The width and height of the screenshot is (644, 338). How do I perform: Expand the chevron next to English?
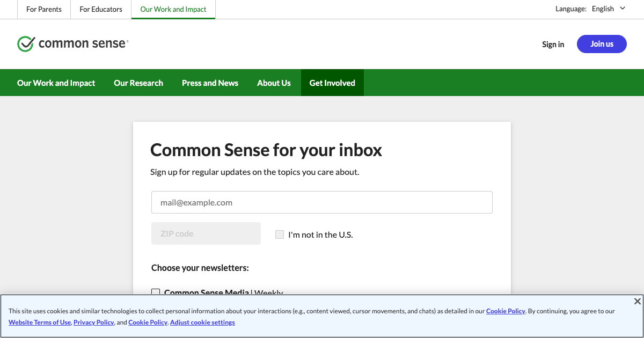pyautogui.click(x=622, y=9)
